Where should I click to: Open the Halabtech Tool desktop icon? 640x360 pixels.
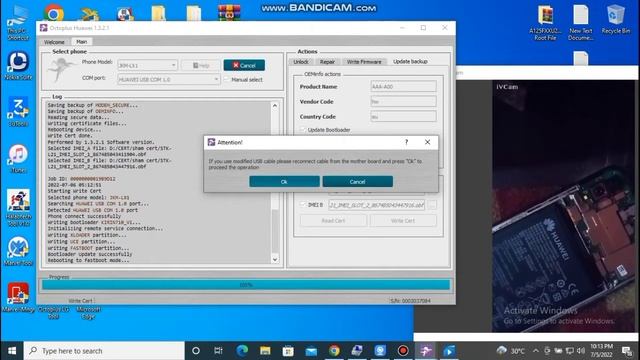[18, 208]
